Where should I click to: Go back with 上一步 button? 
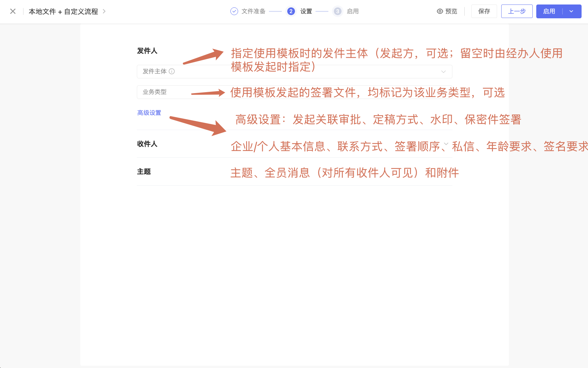pyautogui.click(x=517, y=11)
